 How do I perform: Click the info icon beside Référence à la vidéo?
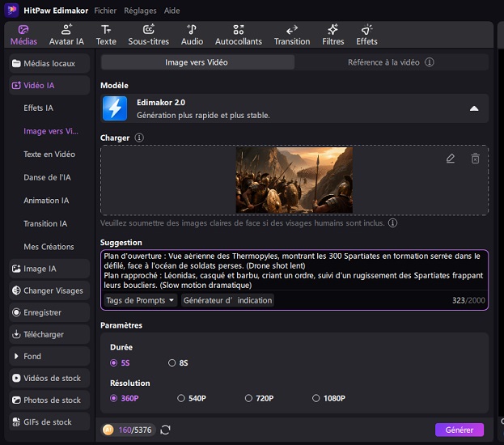(430, 62)
